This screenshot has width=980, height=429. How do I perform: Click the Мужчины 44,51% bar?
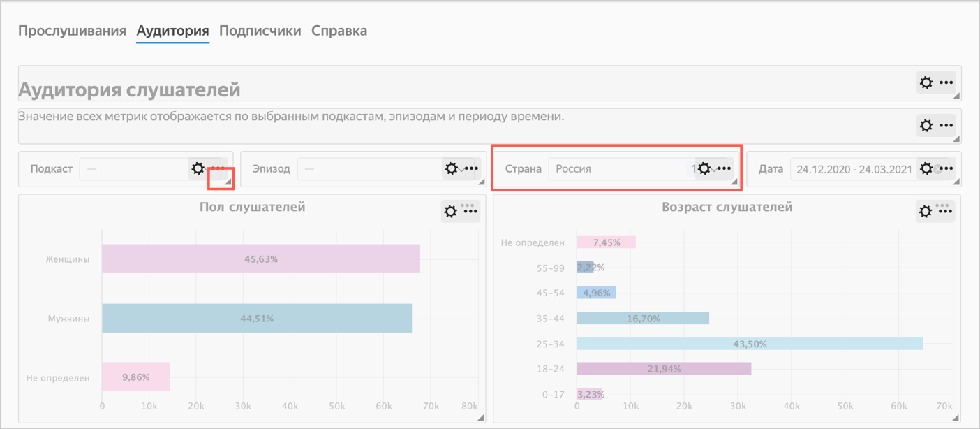click(256, 319)
